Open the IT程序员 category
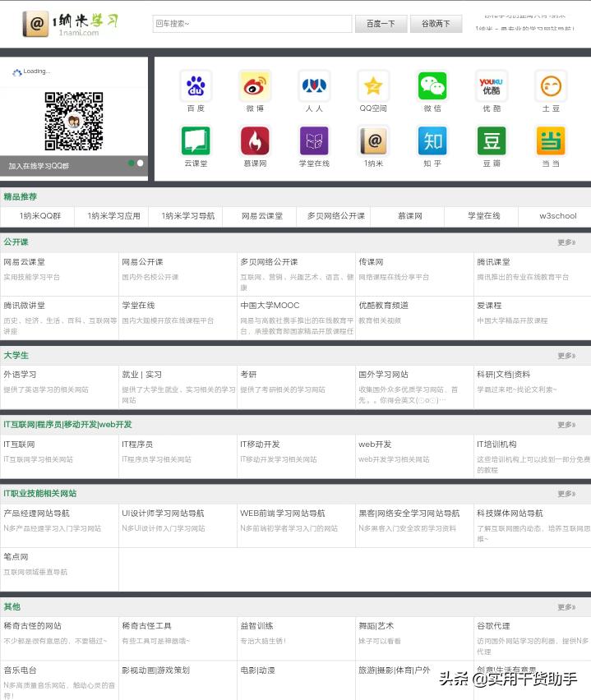The image size is (591, 700). pos(137,444)
